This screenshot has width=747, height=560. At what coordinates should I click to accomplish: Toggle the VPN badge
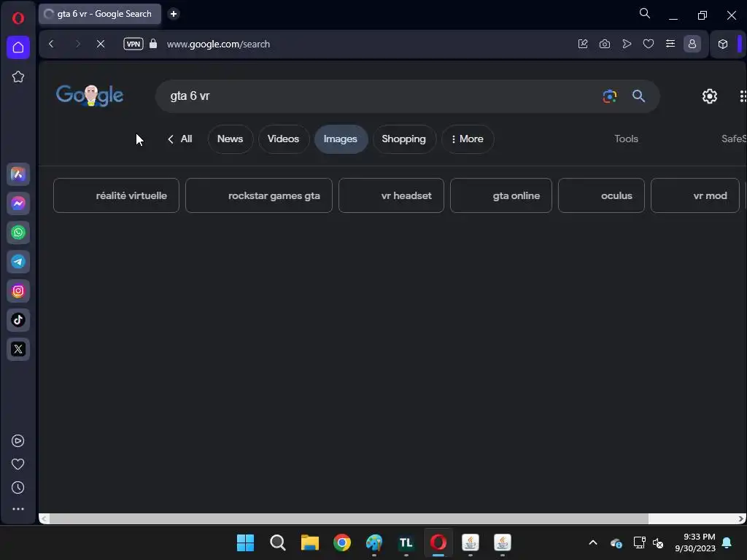coord(133,44)
